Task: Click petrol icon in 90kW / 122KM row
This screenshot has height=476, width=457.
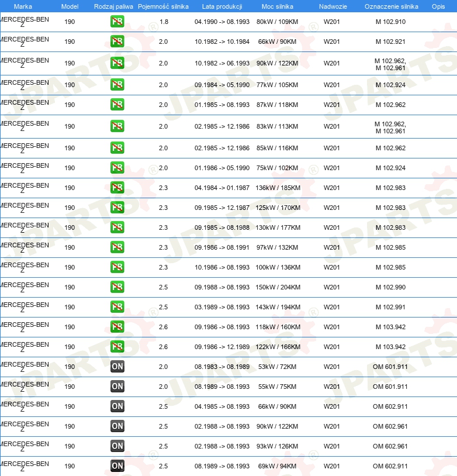Action: (x=117, y=63)
